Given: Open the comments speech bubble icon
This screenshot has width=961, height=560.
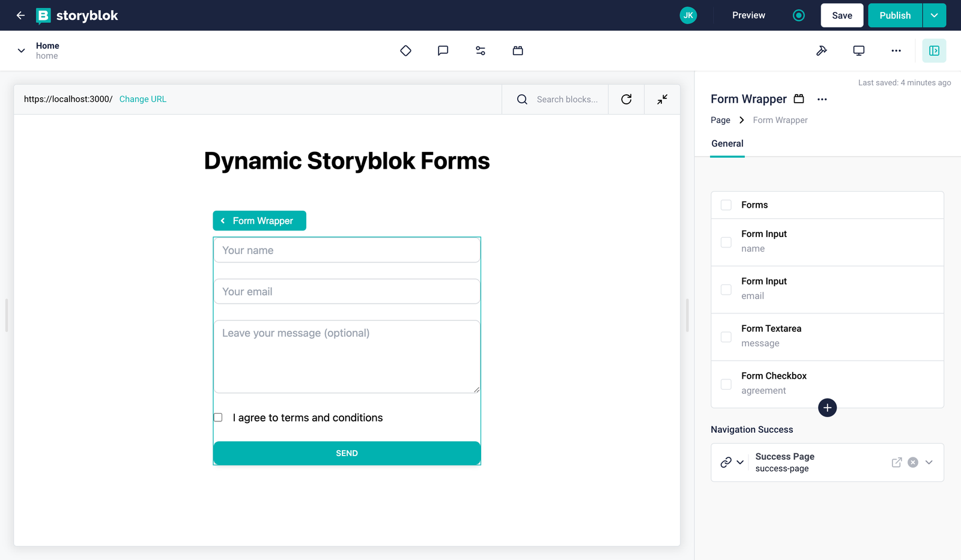Looking at the screenshot, I should (x=443, y=50).
